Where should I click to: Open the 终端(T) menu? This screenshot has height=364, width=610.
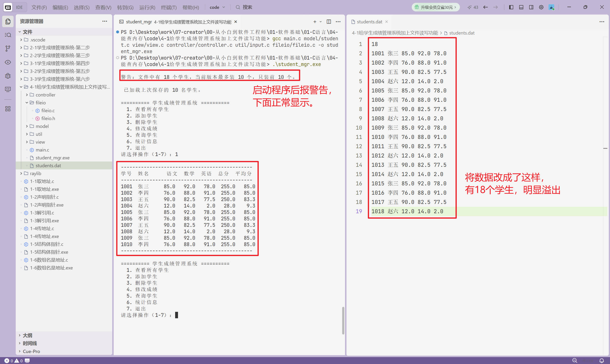point(169,7)
